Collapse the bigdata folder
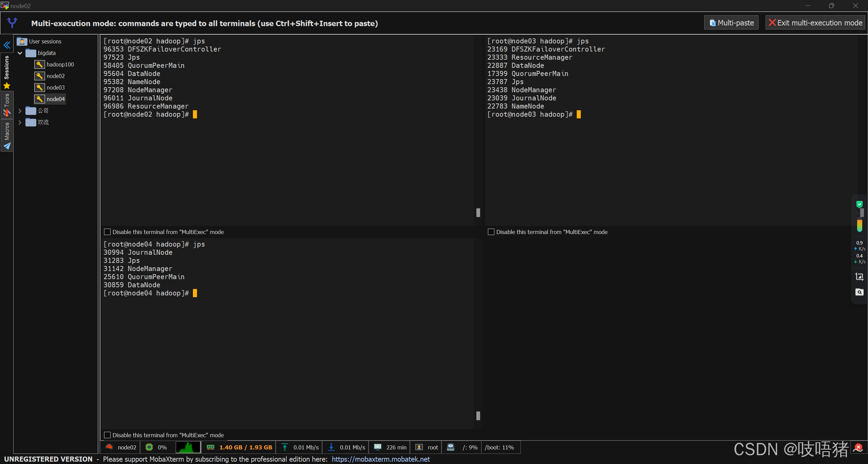Screen dimensions: 868x464 [x=20, y=53]
